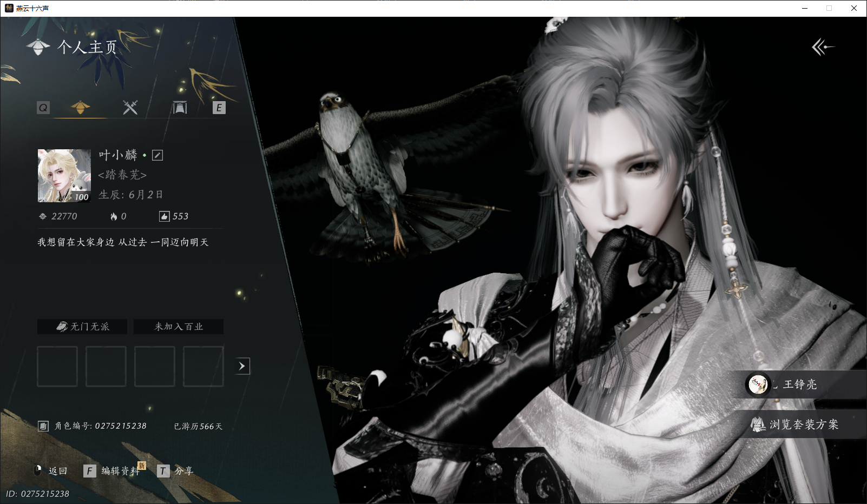Click the thumbs-up likes icon showing 553

[x=164, y=216]
